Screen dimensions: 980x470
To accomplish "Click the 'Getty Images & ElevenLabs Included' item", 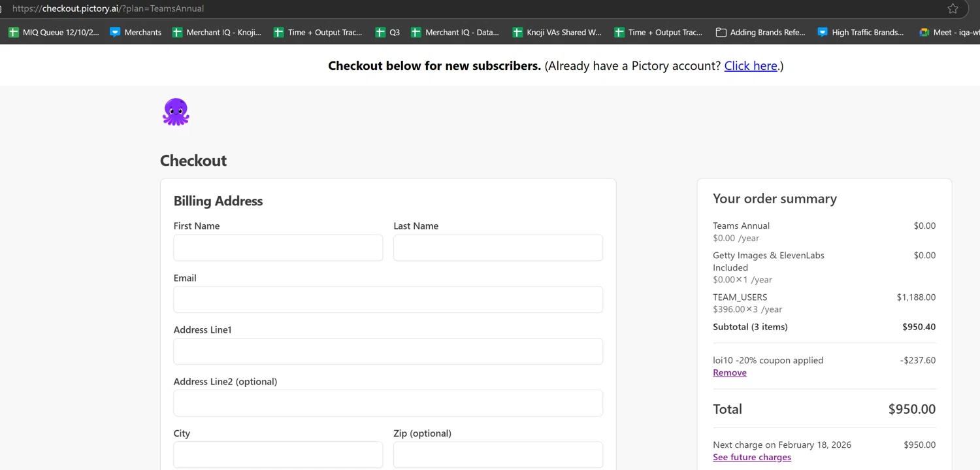I will coord(768,261).
